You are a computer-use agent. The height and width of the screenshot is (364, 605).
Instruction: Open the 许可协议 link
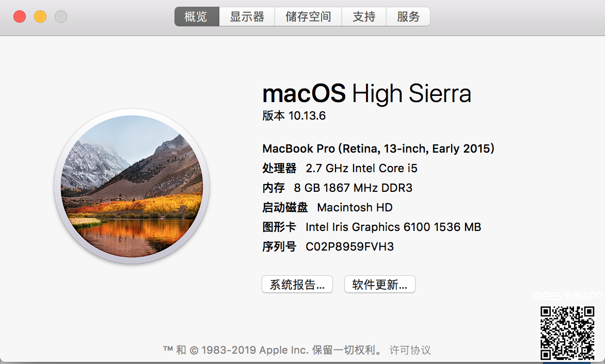coord(410,350)
